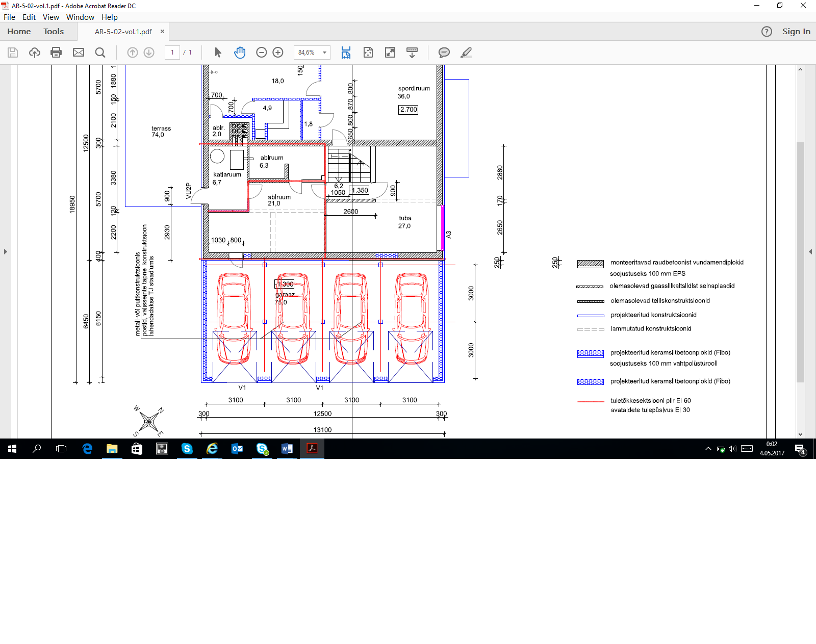
Task: Open the View menu
Action: pos(50,17)
